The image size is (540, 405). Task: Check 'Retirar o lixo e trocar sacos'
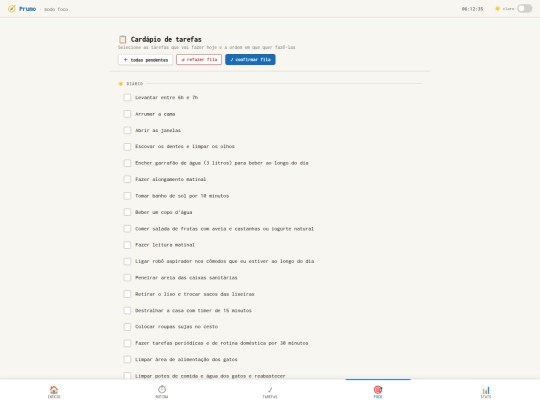coord(127,294)
